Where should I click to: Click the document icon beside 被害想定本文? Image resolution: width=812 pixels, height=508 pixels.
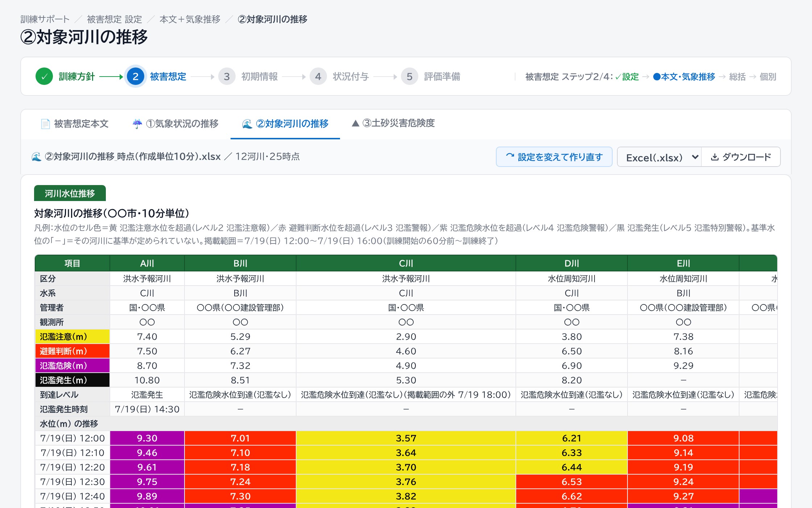point(45,124)
